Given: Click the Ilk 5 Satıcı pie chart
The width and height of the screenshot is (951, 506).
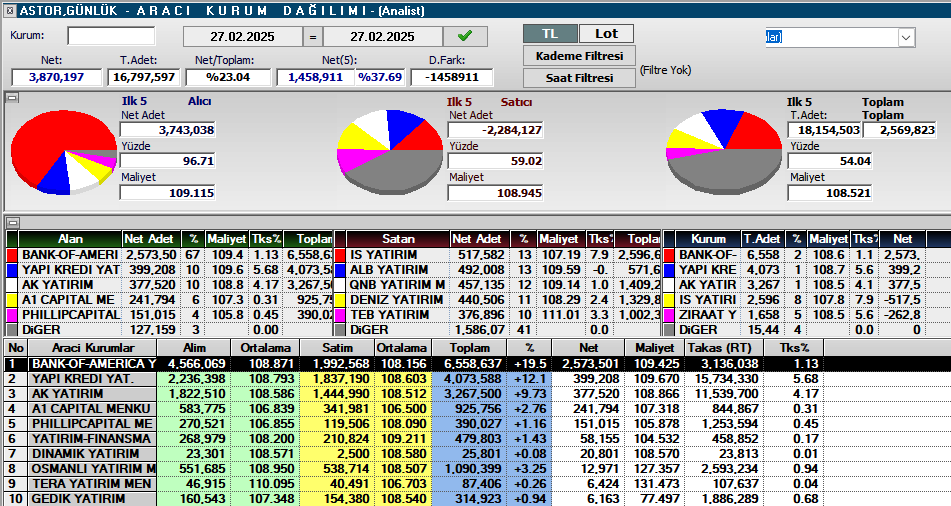Looking at the screenshot, I should point(390,150).
